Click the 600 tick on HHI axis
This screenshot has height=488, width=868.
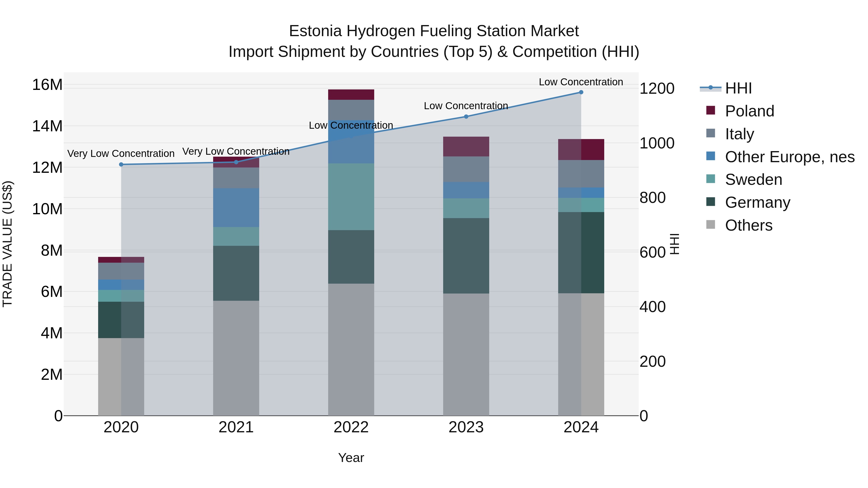[653, 252]
